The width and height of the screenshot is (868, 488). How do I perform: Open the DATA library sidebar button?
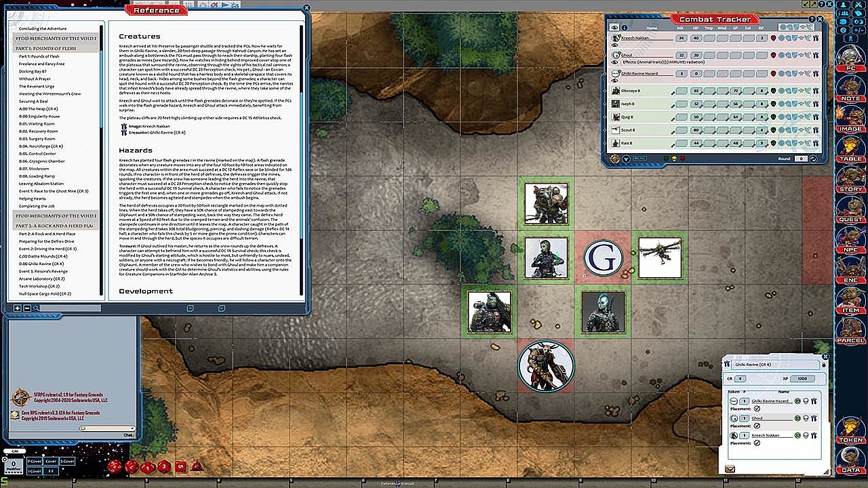(850, 461)
